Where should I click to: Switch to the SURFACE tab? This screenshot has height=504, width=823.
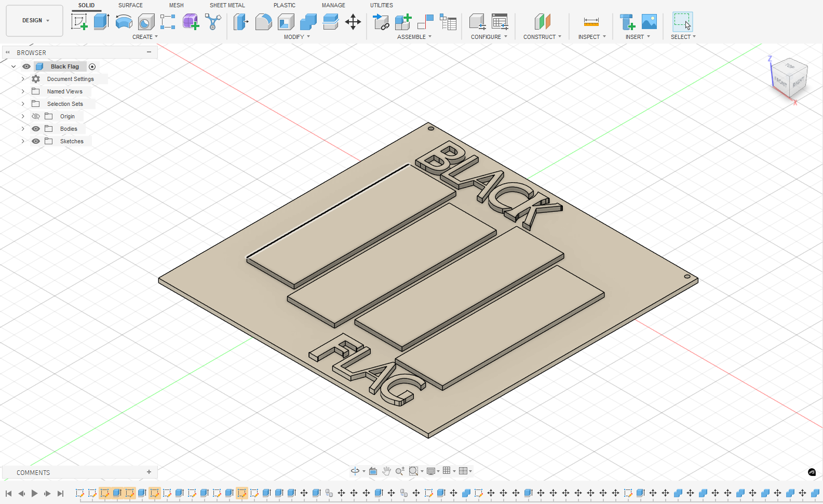pos(130,5)
